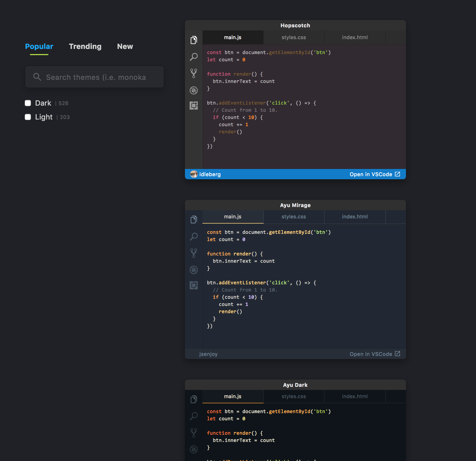Select the Debug icon in the Hopscotch sidebar
The height and width of the screenshot is (461, 476).
194,90
